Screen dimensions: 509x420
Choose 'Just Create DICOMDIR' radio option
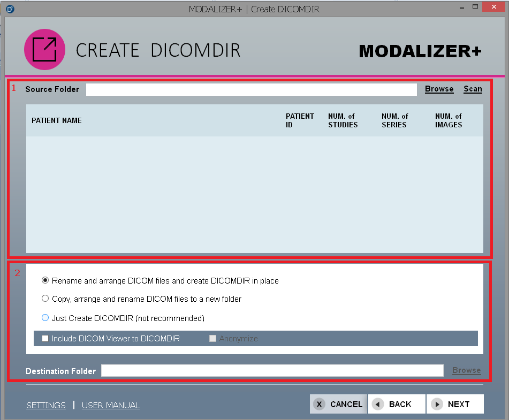click(x=45, y=318)
